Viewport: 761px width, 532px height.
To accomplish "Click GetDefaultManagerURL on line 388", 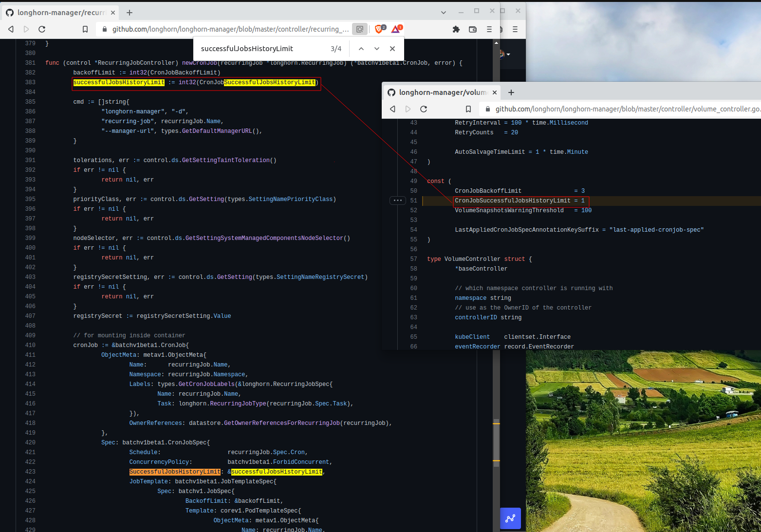I will (x=217, y=131).
